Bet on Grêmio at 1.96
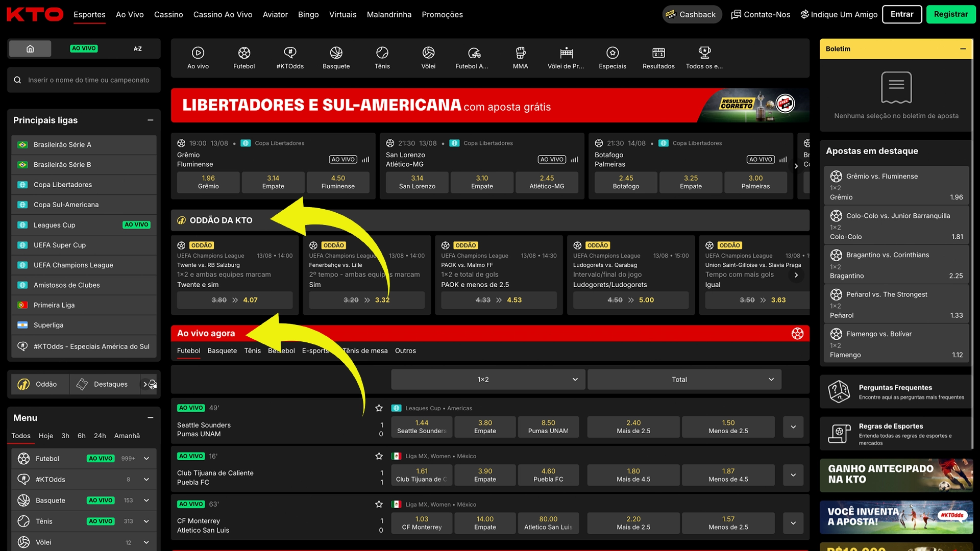The image size is (980, 551). click(x=208, y=182)
